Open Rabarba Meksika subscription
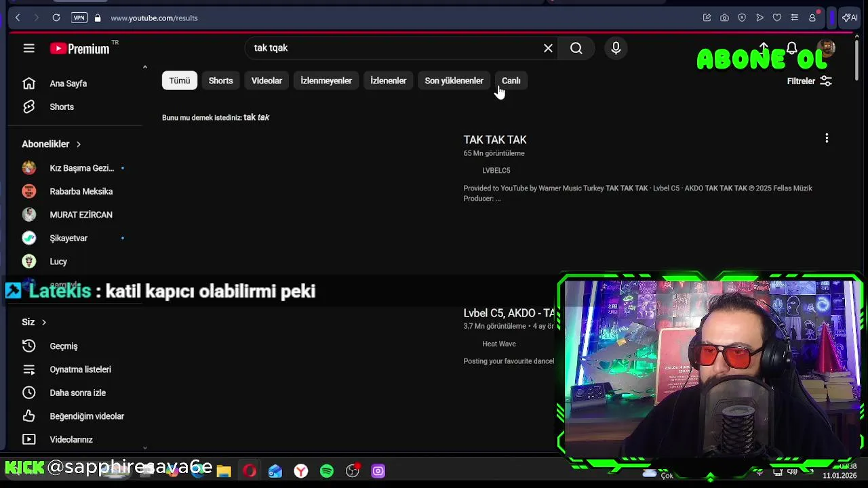 76,191
